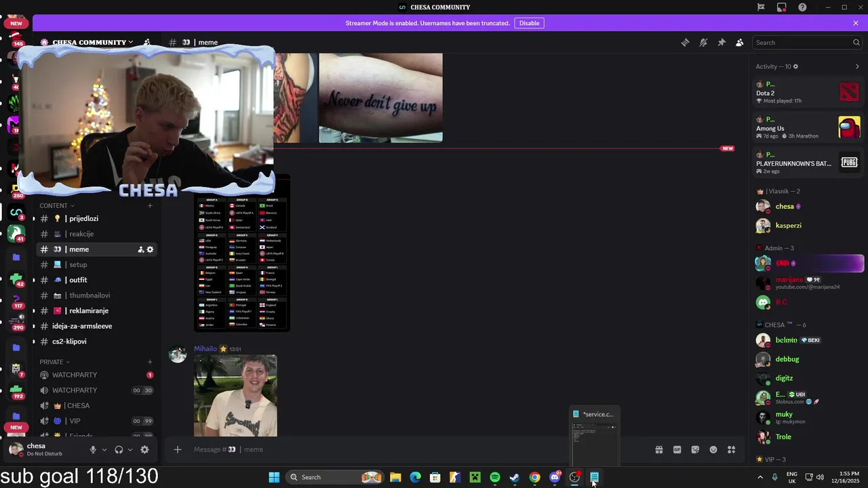Screen dimensions: 868x488
Task: Collapse the PRIVATE category
Action: 55,362
